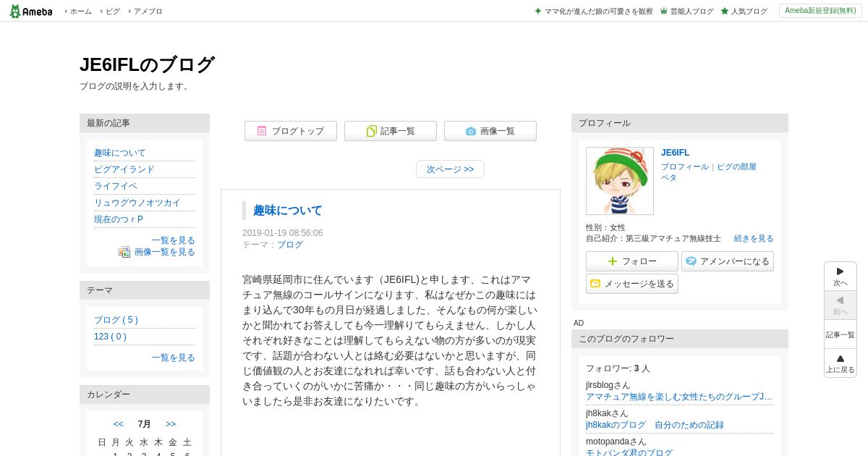Open 現在のつｒP in recent articles
868x456 pixels.
pyautogui.click(x=119, y=219)
